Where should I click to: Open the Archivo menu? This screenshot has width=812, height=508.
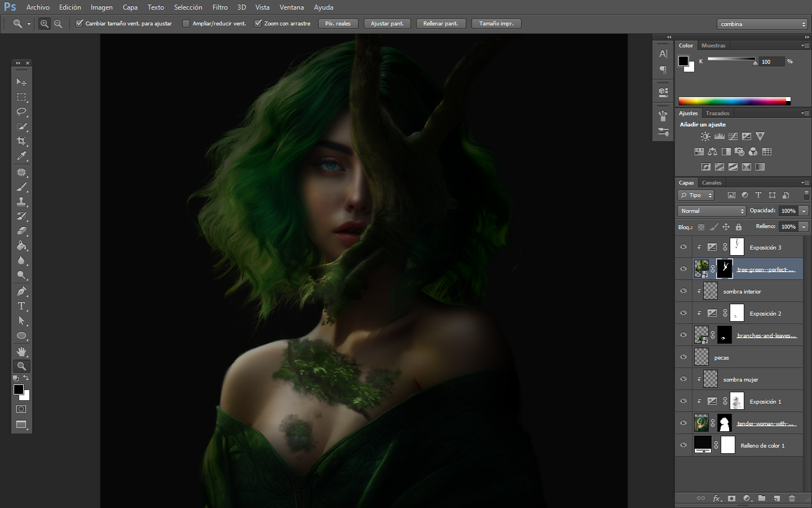tap(38, 7)
